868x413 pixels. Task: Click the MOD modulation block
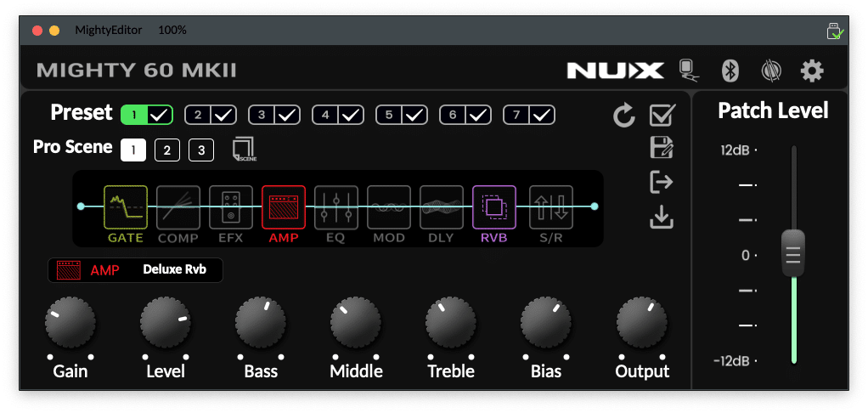pyautogui.click(x=389, y=207)
